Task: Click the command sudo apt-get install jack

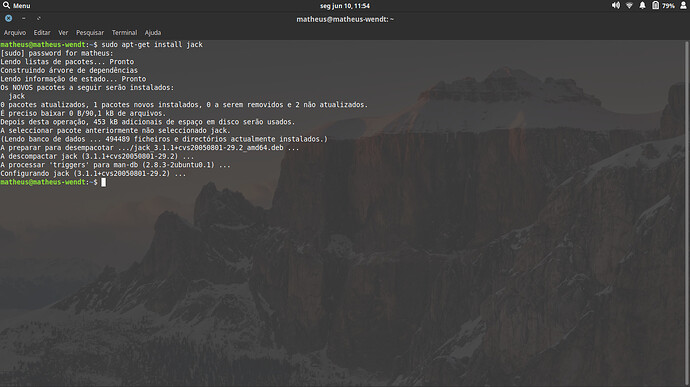Action: (x=152, y=44)
